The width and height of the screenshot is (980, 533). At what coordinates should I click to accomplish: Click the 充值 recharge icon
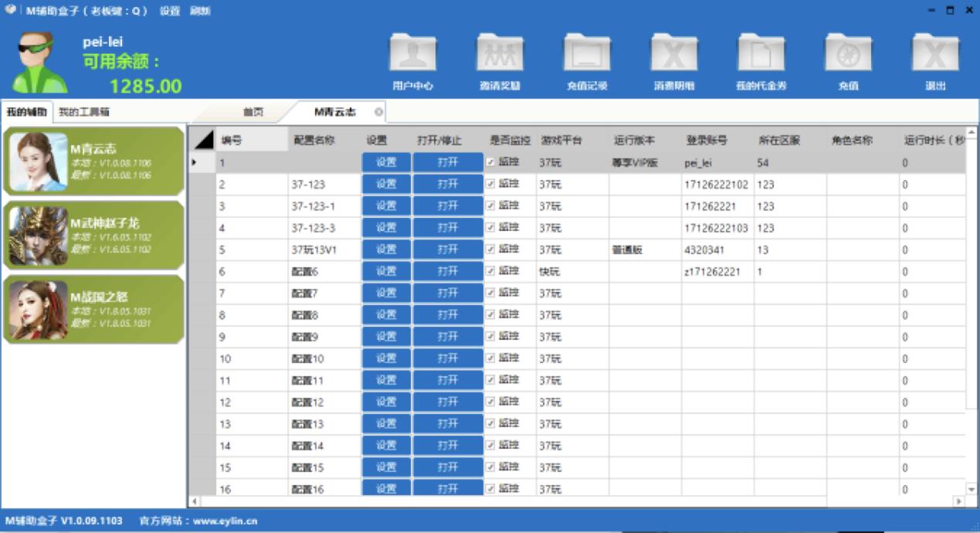[848, 55]
